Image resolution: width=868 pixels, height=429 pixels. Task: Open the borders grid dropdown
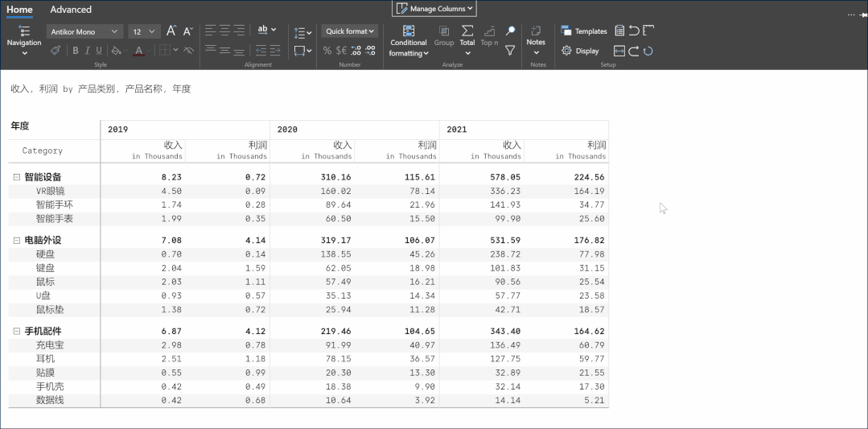(x=168, y=51)
